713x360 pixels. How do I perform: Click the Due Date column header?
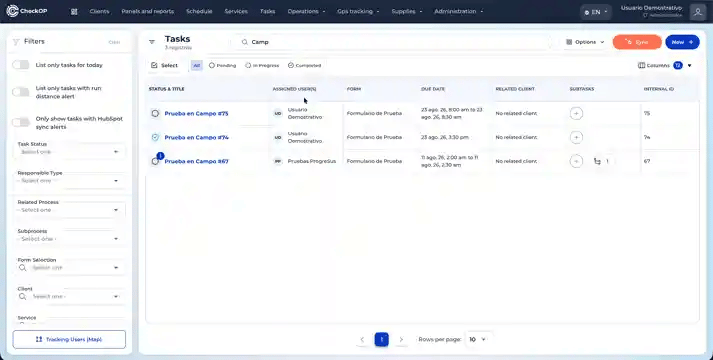pyautogui.click(x=433, y=89)
